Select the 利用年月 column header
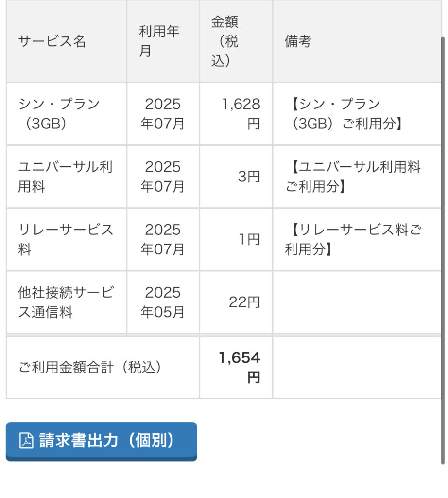This screenshot has height=498, width=448. (x=163, y=41)
